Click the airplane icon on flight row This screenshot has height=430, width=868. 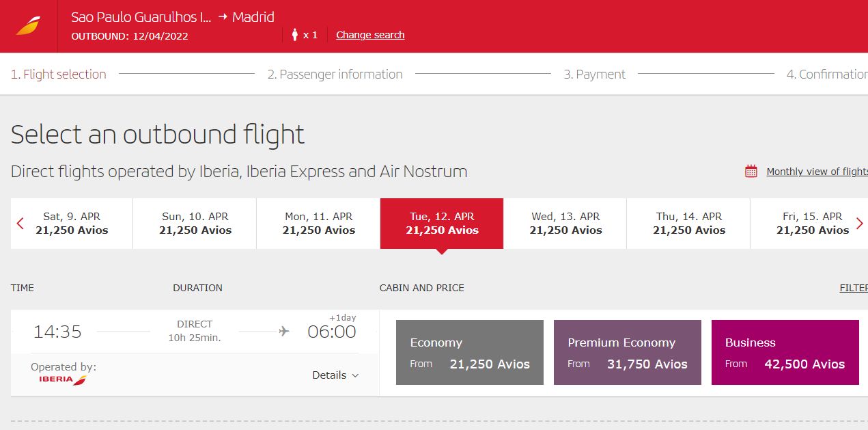(284, 332)
